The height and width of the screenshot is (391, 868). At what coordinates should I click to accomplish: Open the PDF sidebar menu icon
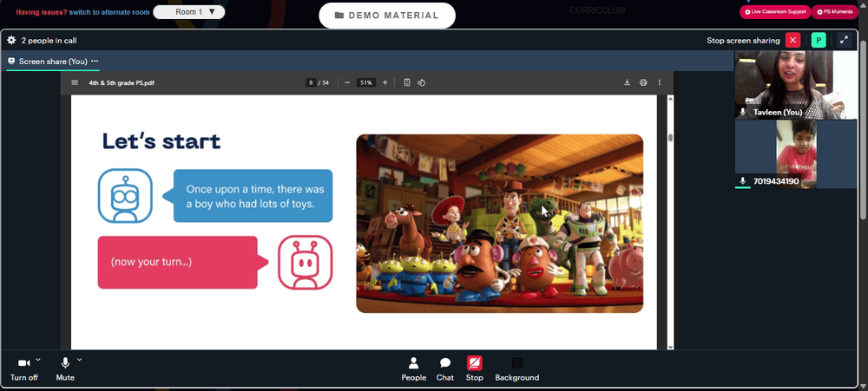point(75,83)
